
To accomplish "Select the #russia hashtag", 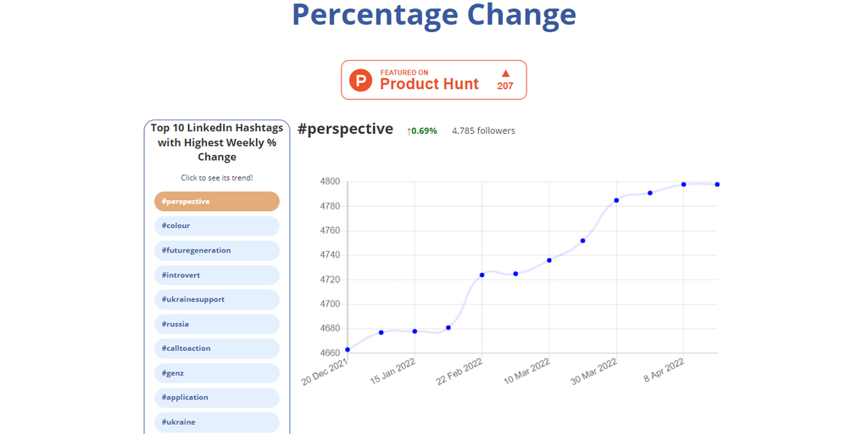I will 217,324.
